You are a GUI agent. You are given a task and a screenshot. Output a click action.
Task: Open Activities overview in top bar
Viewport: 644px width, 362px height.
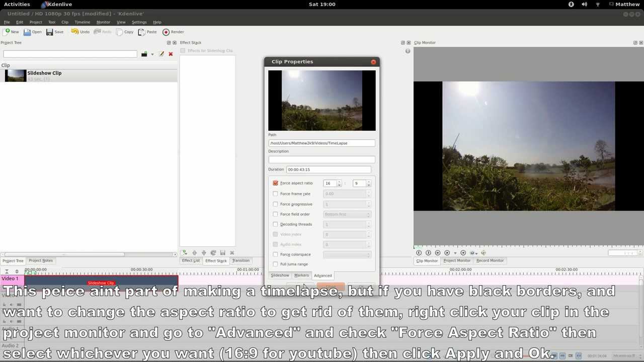(x=17, y=4)
